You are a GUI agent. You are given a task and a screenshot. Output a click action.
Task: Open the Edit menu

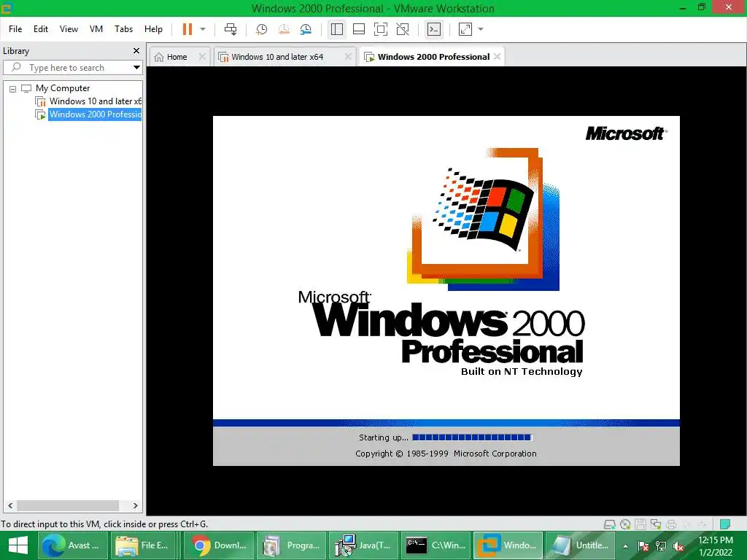coord(41,29)
